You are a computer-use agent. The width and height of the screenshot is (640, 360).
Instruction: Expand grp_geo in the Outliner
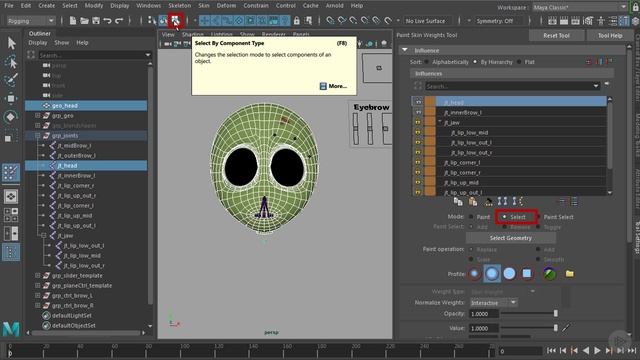38,116
